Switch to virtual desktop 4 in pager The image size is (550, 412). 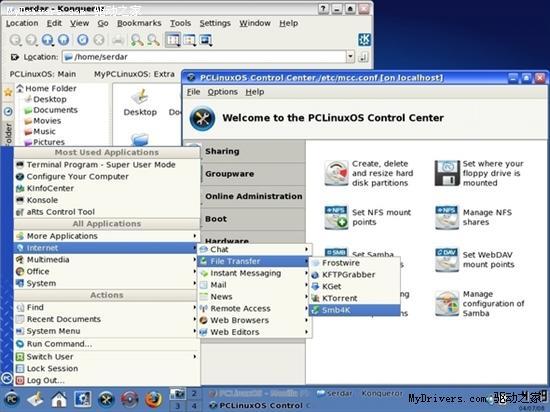point(194,406)
